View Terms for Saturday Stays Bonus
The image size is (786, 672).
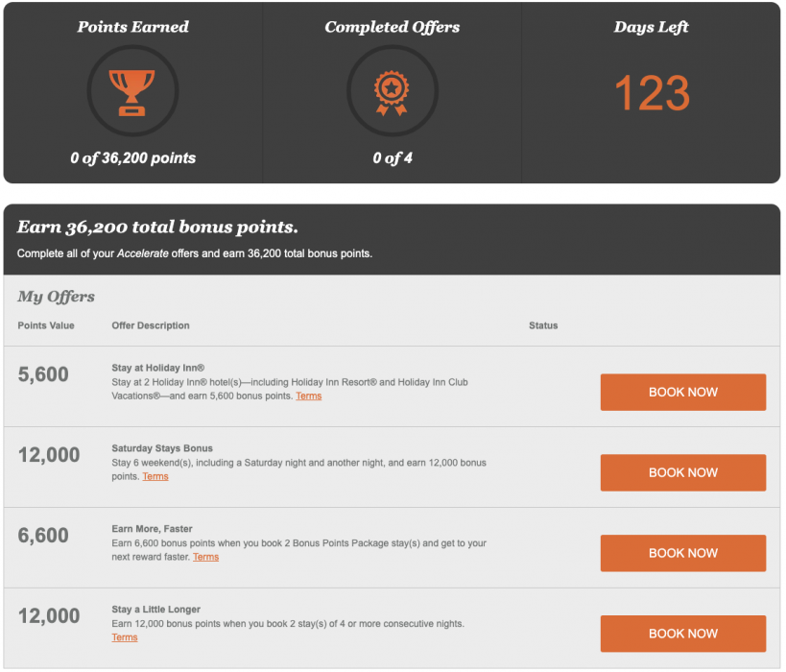[x=155, y=477]
